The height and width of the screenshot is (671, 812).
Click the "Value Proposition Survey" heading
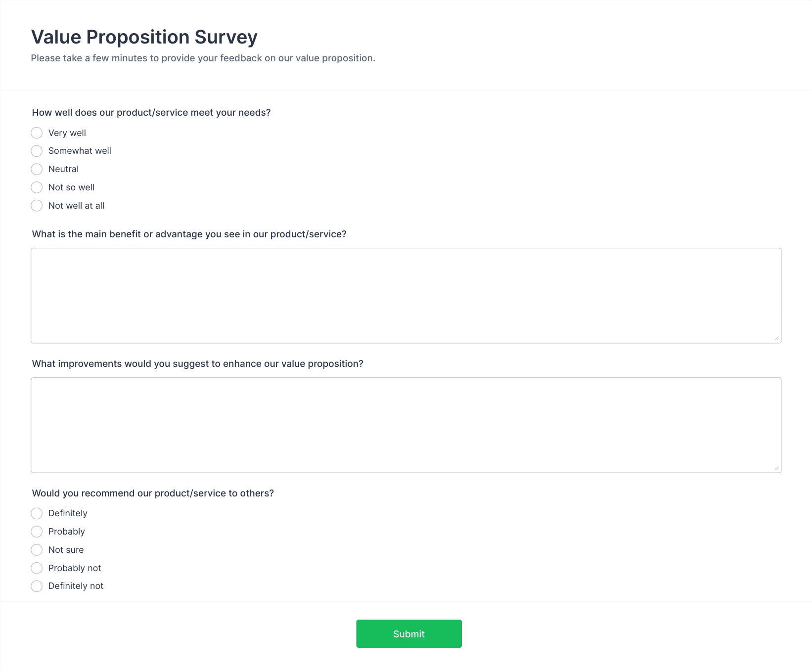(144, 37)
